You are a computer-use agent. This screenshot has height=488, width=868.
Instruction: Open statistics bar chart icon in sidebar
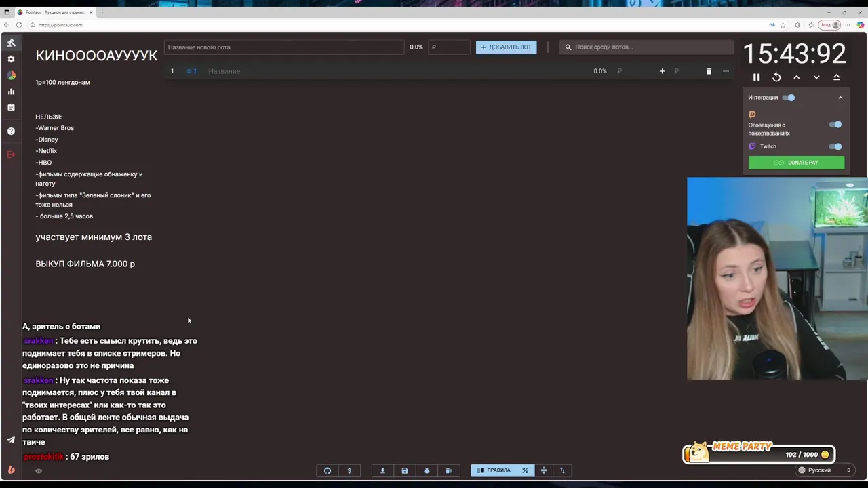pyautogui.click(x=11, y=91)
